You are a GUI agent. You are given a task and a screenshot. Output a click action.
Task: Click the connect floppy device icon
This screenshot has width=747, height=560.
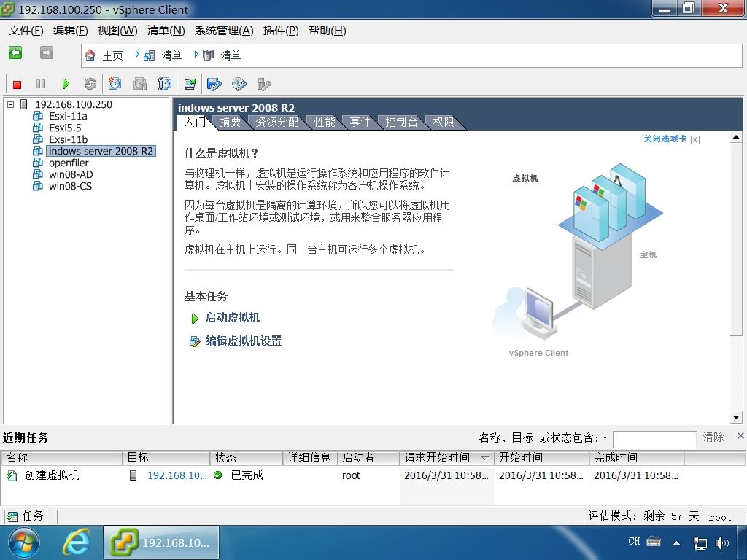coord(214,85)
